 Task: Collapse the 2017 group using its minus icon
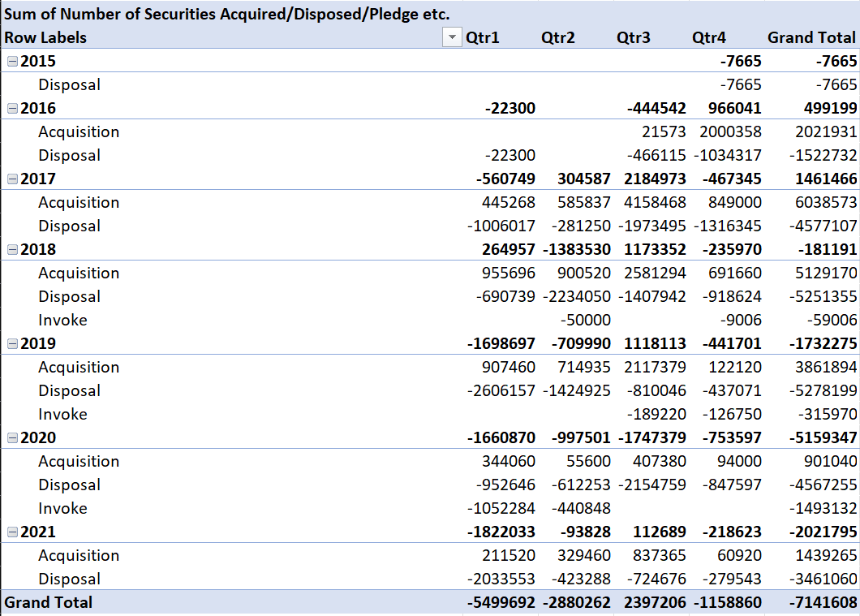pyautogui.click(x=12, y=179)
